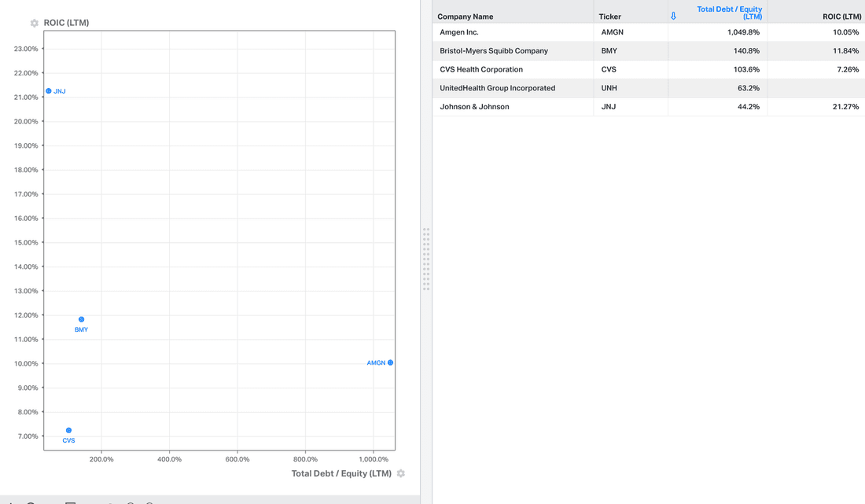The width and height of the screenshot is (865, 504).
Task: Click the 1,000.0% x-axis tick label
Action: click(374, 459)
